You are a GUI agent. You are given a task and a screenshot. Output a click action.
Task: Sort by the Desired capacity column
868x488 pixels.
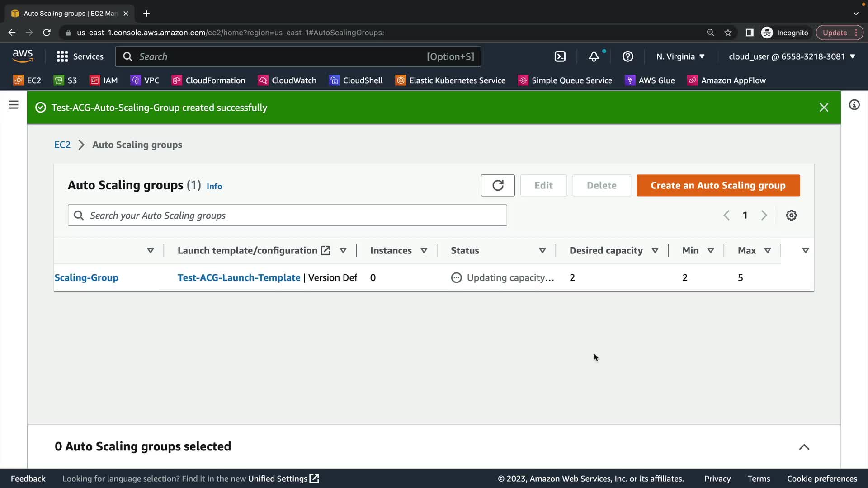coord(655,250)
